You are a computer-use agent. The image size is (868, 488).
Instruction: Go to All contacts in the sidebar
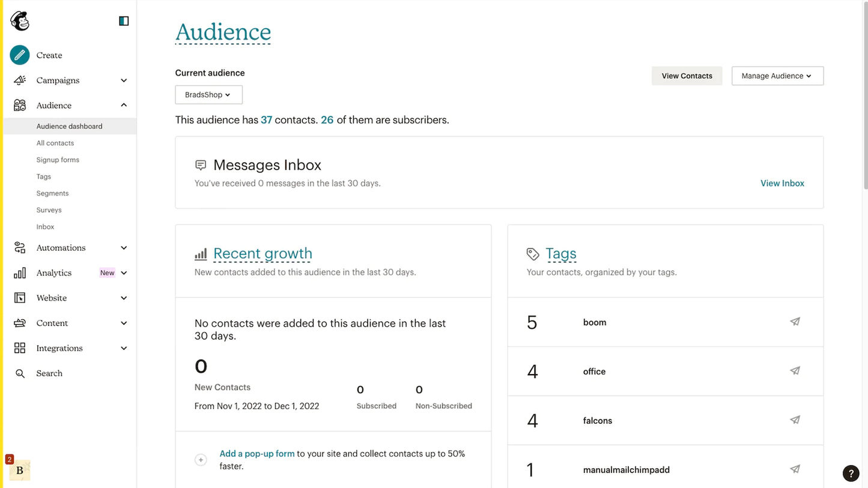55,143
